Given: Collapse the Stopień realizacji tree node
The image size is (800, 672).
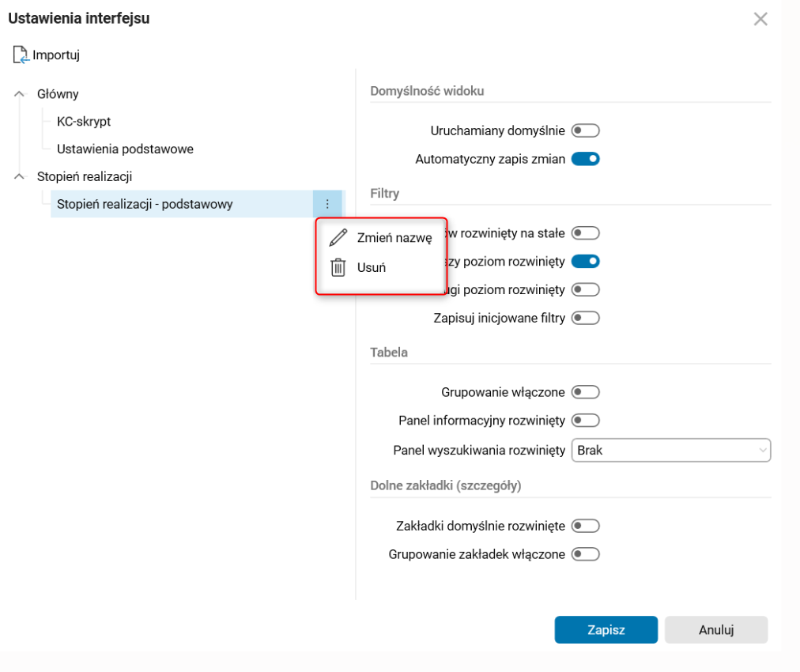Looking at the screenshot, I should coord(20,176).
